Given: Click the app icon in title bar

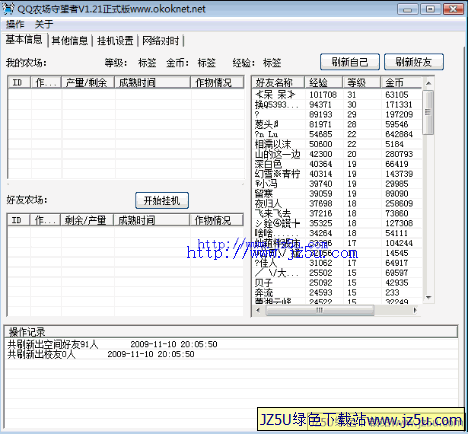Looking at the screenshot, I should pyautogui.click(x=8, y=9).
